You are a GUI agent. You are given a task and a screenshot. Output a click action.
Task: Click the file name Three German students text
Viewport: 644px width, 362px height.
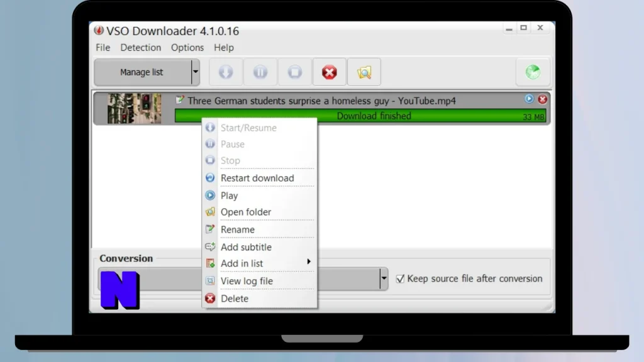(x=321, y=101)
